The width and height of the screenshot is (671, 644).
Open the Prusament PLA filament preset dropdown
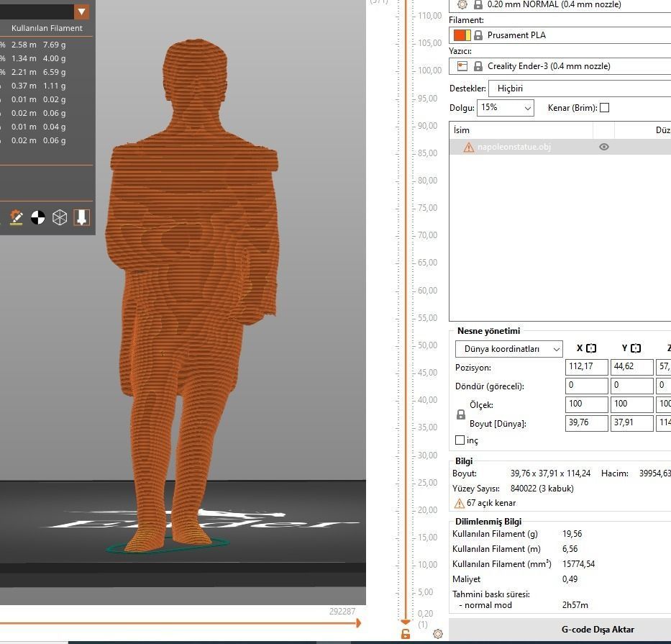tap(560, 35)
